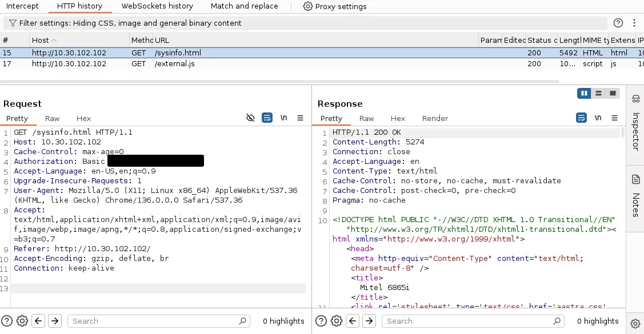Toggle hidden content eye icon in Request
Screen dimensions: 644x334
pyautogui.click(x=250, y=118)
